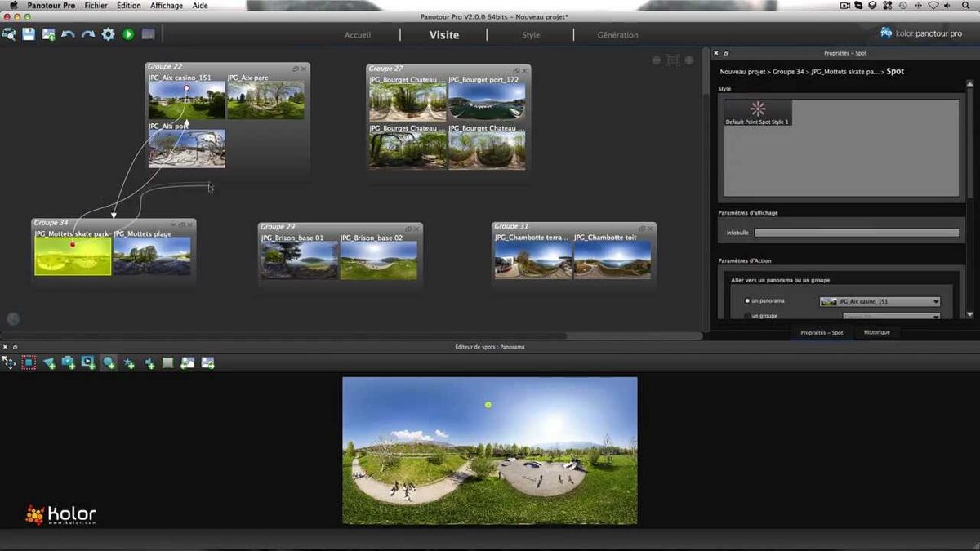This screenshot has height=551, width=980.
Task: Add a video spot with the play-plus icon
Action: [88, 362]
